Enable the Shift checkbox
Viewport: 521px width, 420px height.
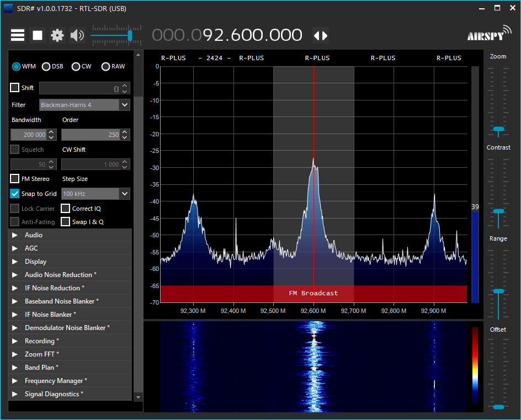14,87
